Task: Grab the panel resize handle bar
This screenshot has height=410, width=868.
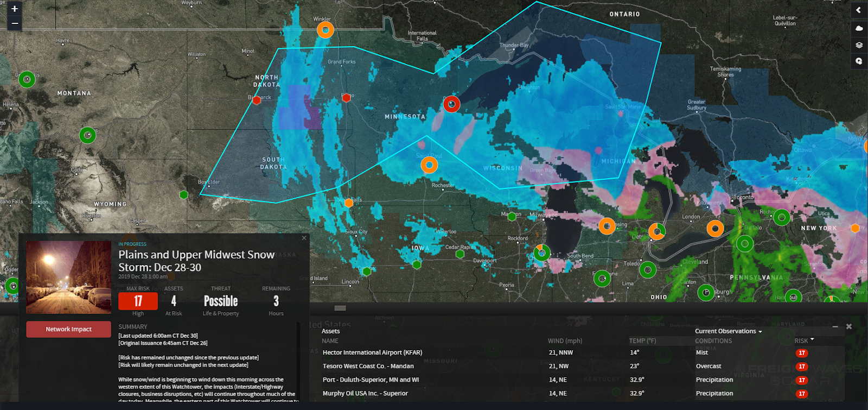Action: click(340, 308)
